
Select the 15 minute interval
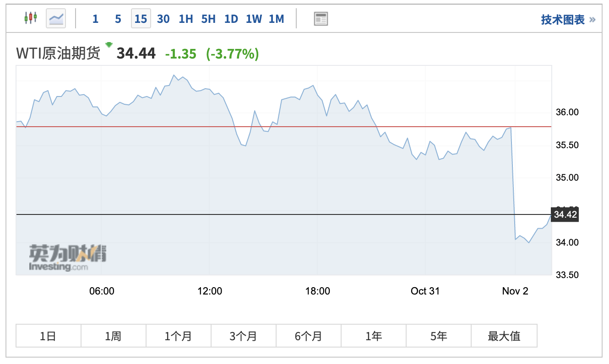tap(141, 19)
